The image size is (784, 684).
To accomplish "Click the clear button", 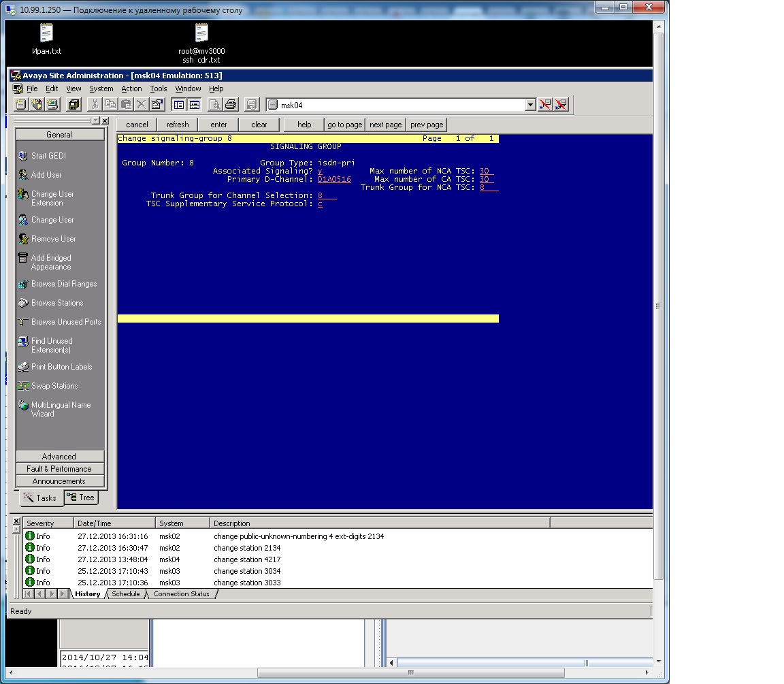I will pos(259,125).
